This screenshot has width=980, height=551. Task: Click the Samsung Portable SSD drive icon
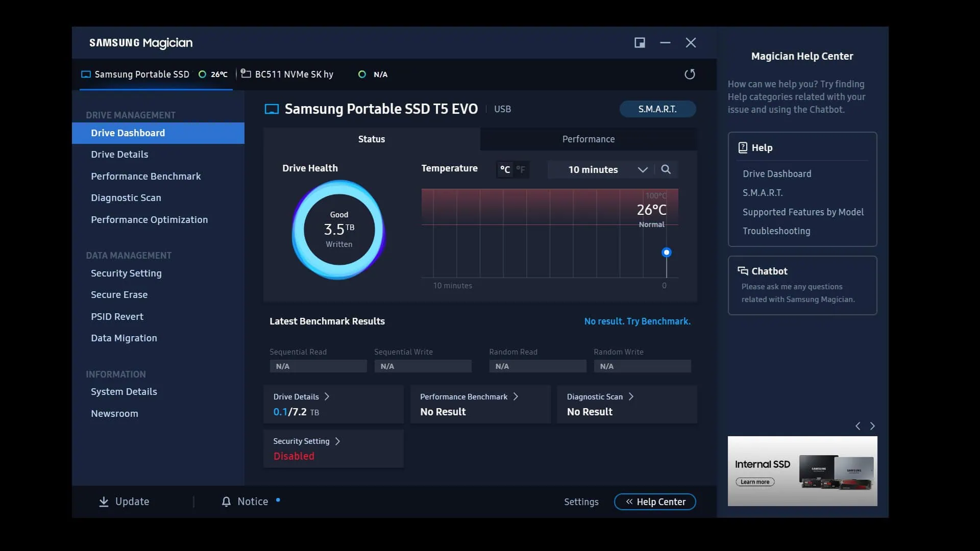(86, 74)
